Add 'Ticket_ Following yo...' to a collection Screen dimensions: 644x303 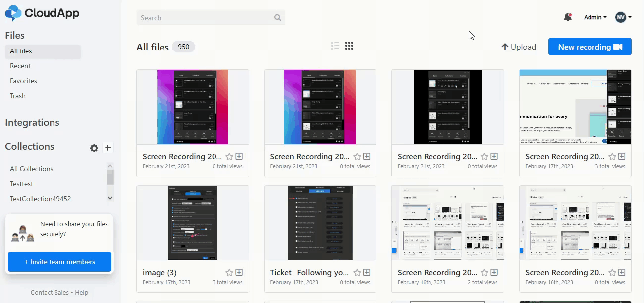pos(367,272)
